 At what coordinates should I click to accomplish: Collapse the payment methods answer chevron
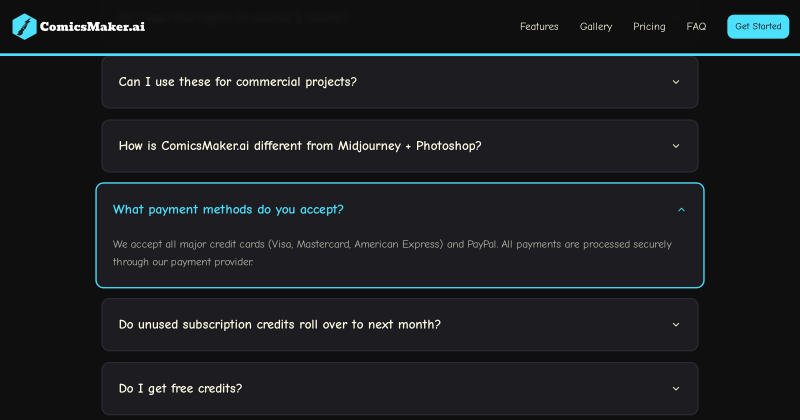pos(681,210)
